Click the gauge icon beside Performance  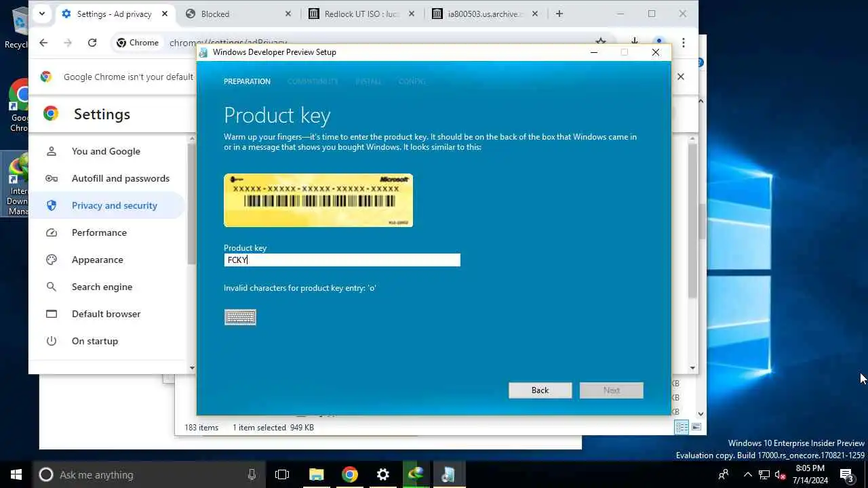tap(52, 232)
